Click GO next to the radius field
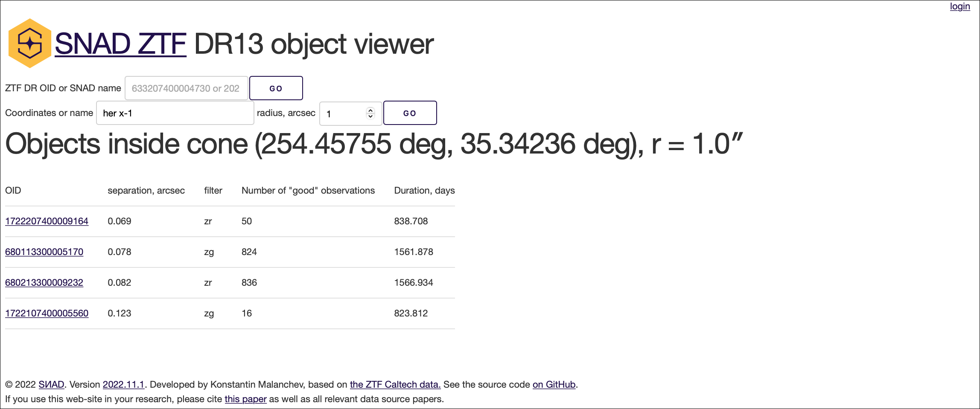The image size is (980, 409). click(410, 113)
